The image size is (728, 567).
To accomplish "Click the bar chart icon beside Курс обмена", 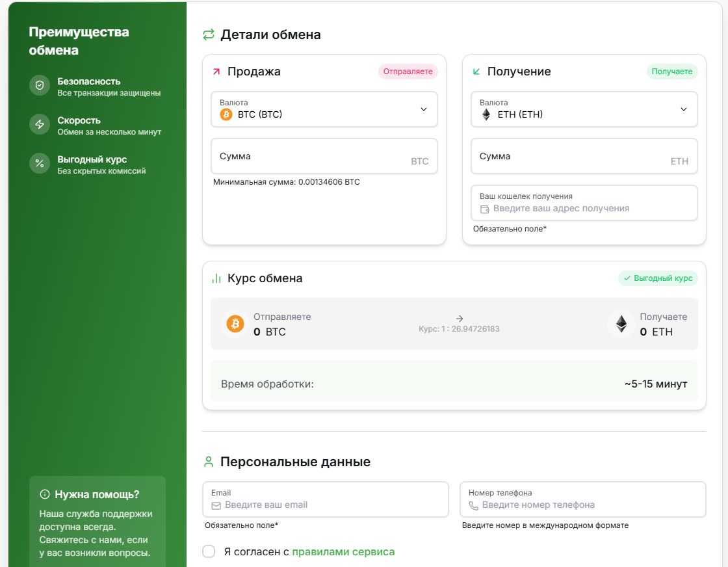I will 216,278.
